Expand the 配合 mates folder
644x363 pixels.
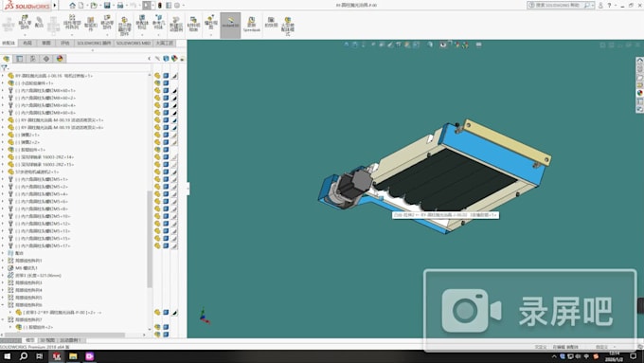coord(3,253)
